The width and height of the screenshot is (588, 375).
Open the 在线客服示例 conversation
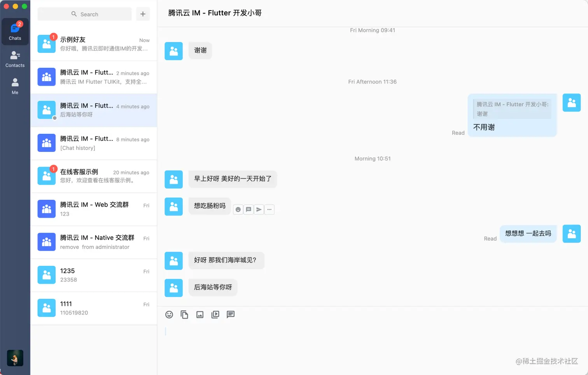[x=94, y=176]
